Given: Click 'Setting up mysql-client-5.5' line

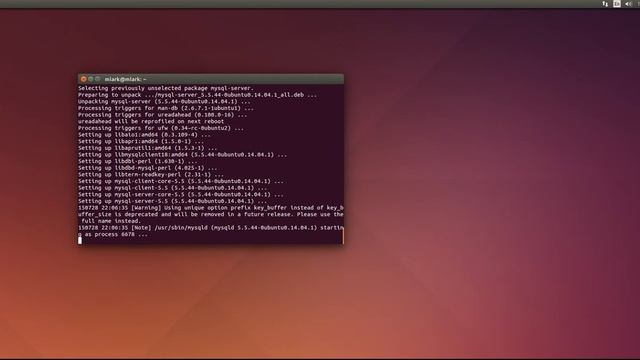Looking at the screenshot, I should tap(172, 188).
